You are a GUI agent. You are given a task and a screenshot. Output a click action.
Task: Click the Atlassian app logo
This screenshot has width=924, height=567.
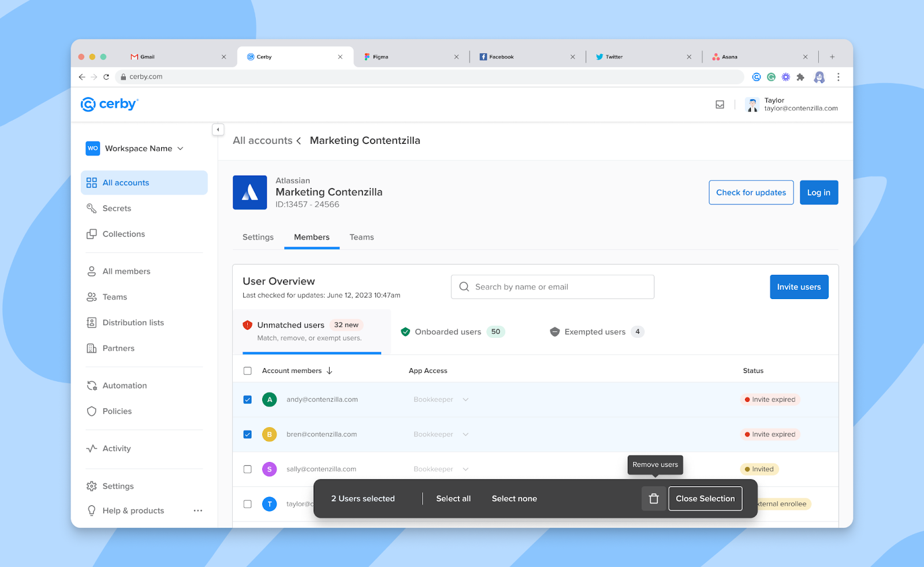tap(249, 192)
